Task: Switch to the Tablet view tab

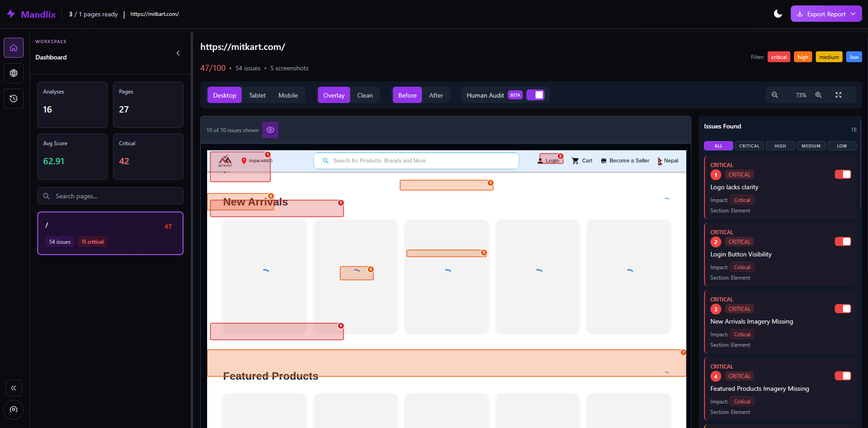Action: (x=257, y=95)
